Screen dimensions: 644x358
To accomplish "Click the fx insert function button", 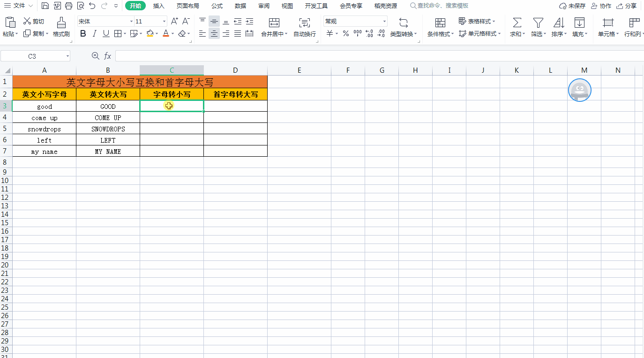I will click(107, 56).
